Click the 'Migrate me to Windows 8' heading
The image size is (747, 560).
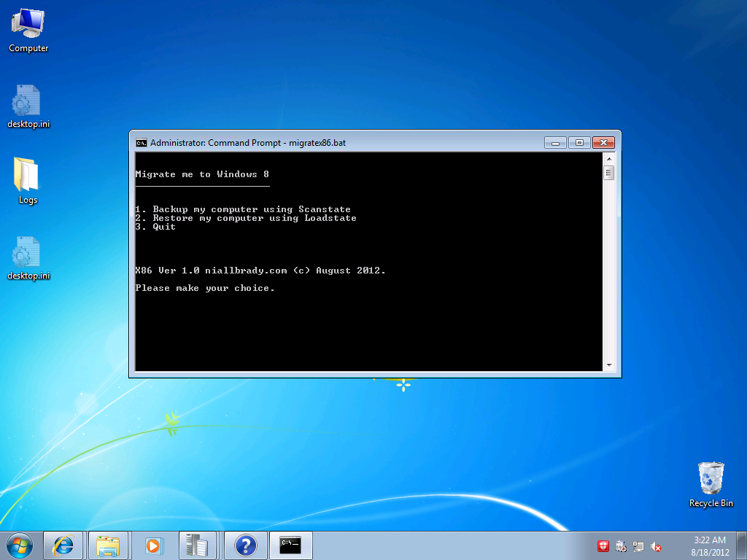(x=202, y=174)
